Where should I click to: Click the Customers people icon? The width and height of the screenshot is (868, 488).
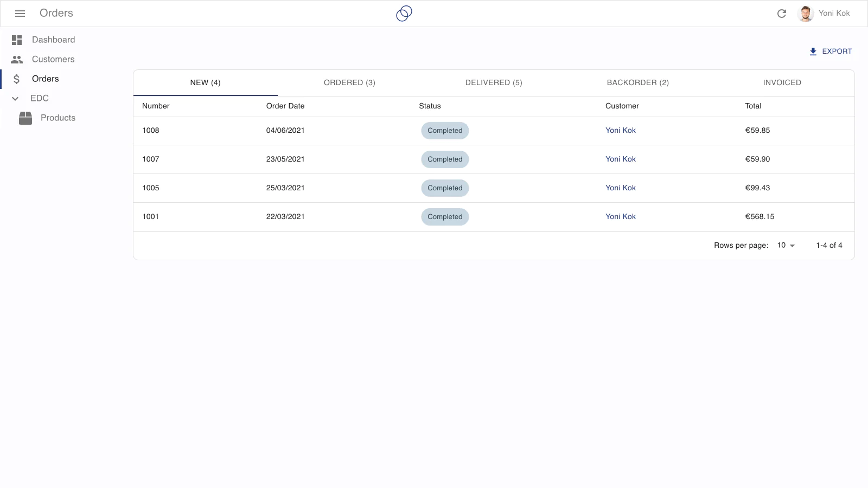tap(17, 60)
